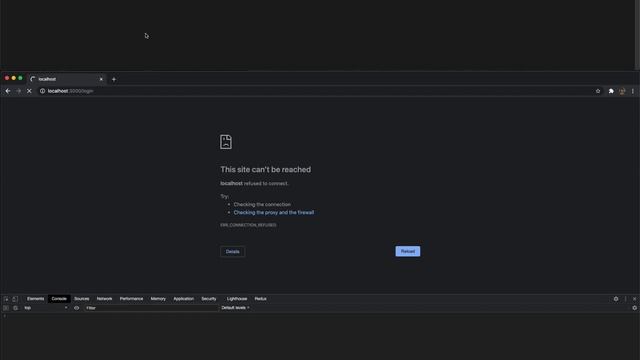The width and height of the screenshot is (640, 360).
Task: Open the Redux tab in DevTools
Action: (x=260, y=299)
